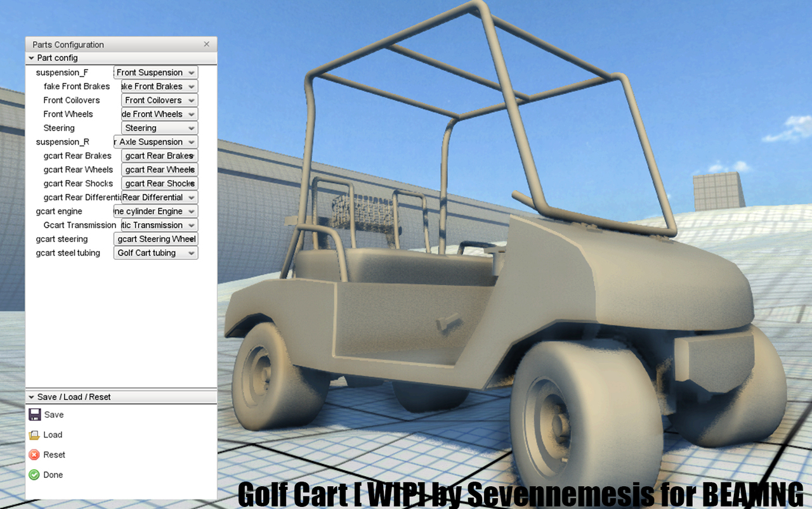Select the gcart Rear Shocks row label
The height and width of the screenshot is (509, 812).
click(x=78, y=184)
